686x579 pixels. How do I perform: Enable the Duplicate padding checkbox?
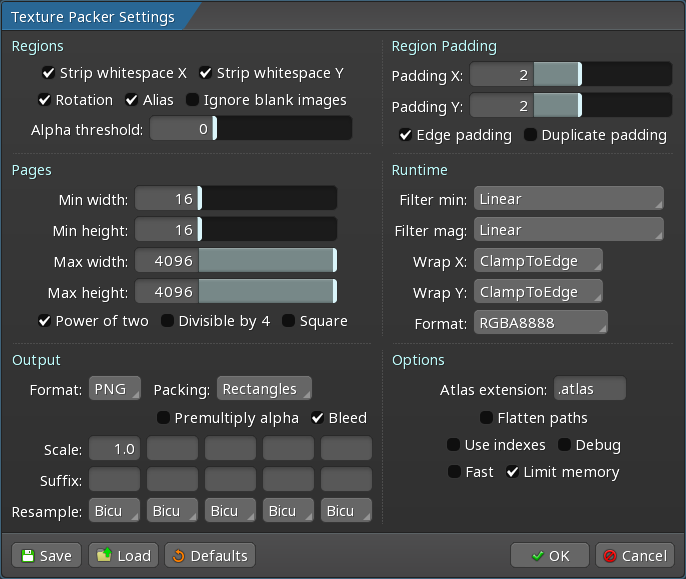tap(530, 135)
